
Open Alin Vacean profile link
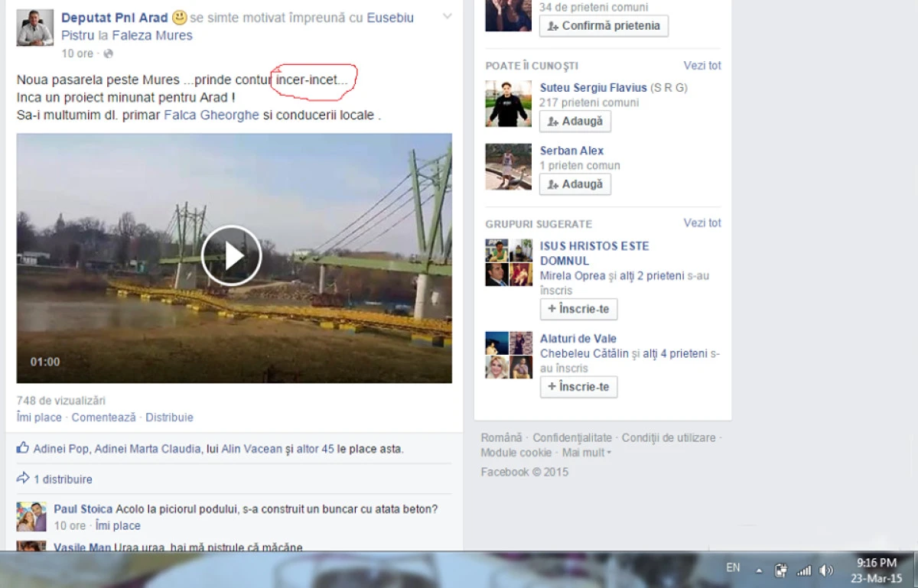pyautogui.click(x=252, y=449)
